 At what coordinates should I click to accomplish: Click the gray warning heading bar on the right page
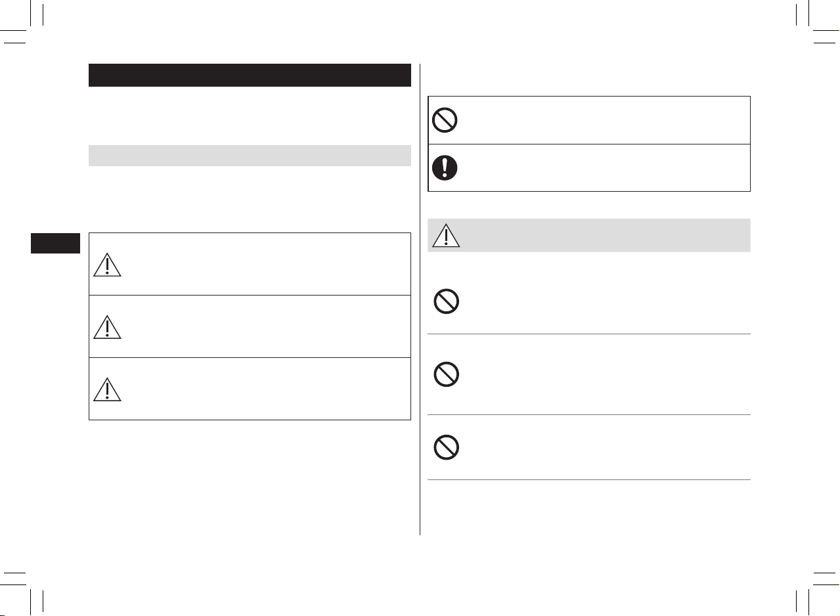(x=589, y=235)
